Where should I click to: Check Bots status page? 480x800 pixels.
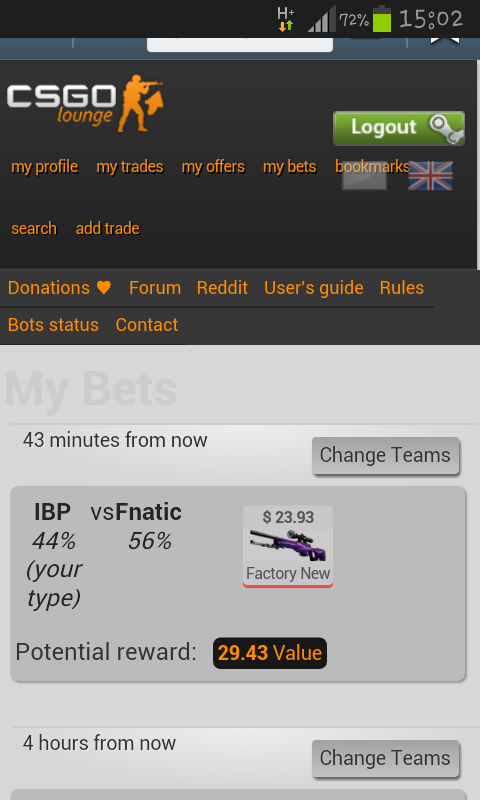(53, 324)
